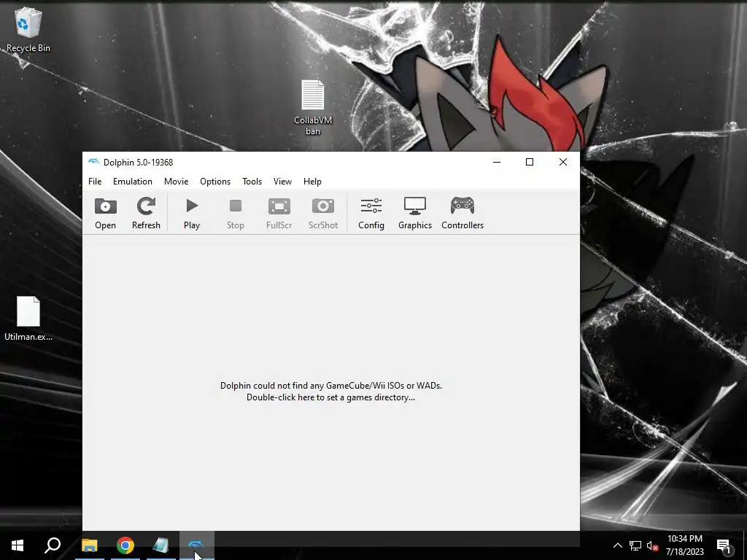This screenshot has width=747, height=560.
Task: Toggle fullscreen with the FullScr icon
Action: [x=279, y=213]
